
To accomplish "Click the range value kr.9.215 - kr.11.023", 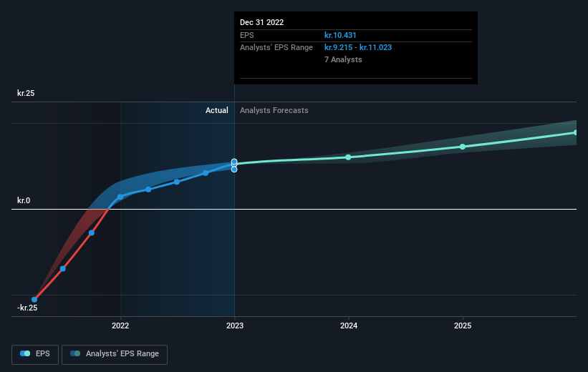I will [358, 48].
